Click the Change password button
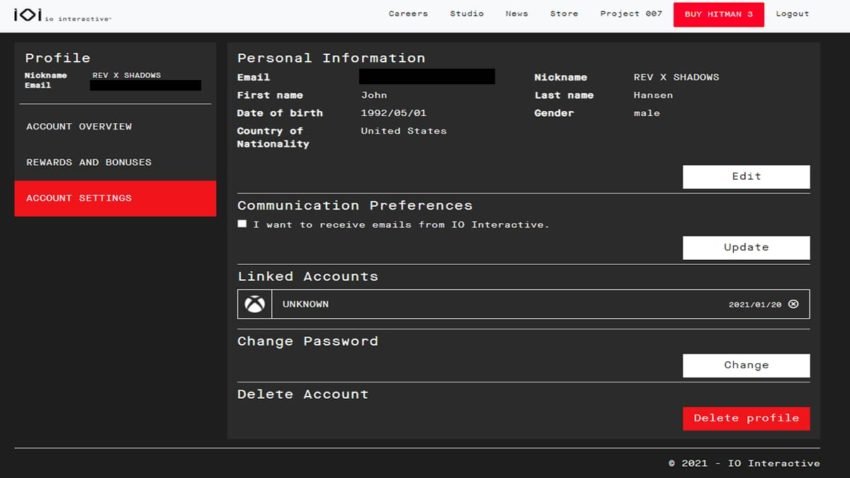The image size is (850, 478). click(x=746, y=366)
